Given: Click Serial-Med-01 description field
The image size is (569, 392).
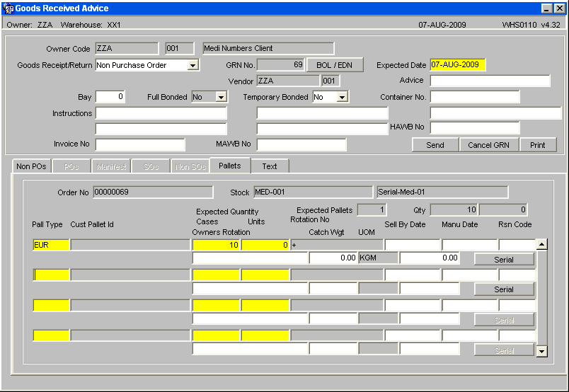Looking at the screenshot, I should 442,192.
